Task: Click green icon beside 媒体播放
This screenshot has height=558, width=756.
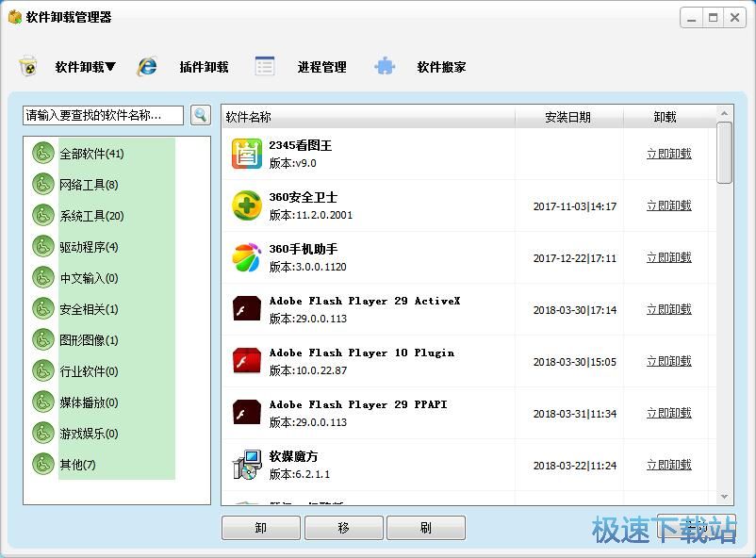Action: (x=43, y=402)
